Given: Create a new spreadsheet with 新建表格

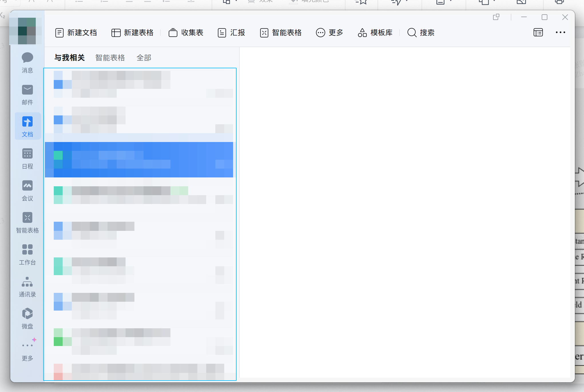Looking at the screenshot, I should (x=132, y=33).
